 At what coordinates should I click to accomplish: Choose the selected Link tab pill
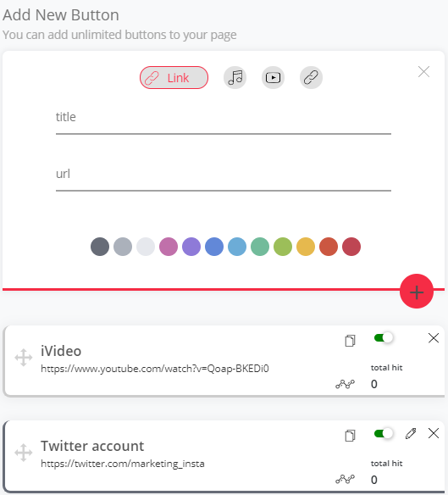[x=174, y=78]
